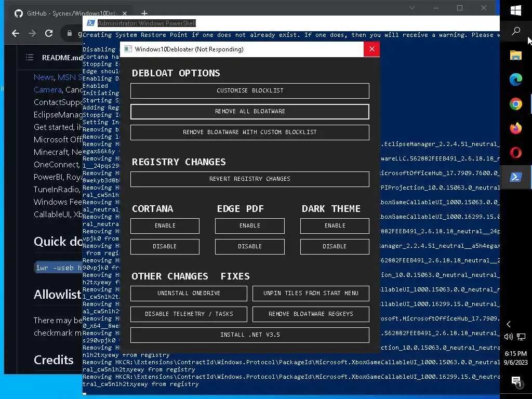
Task: Click the Administrator: Windows PowerShell title
Action: (147, 23)
